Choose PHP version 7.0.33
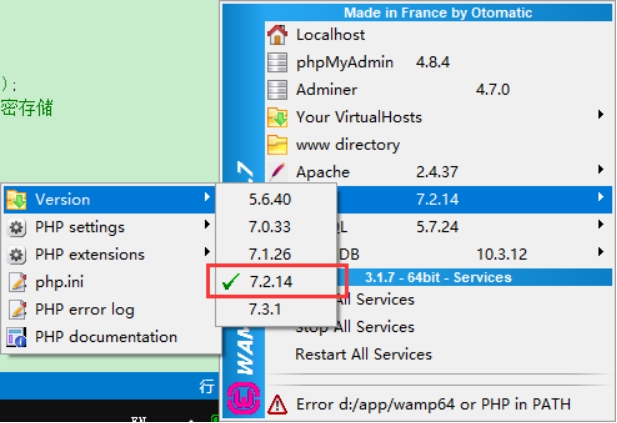617x423 pixels. [270, 227]
